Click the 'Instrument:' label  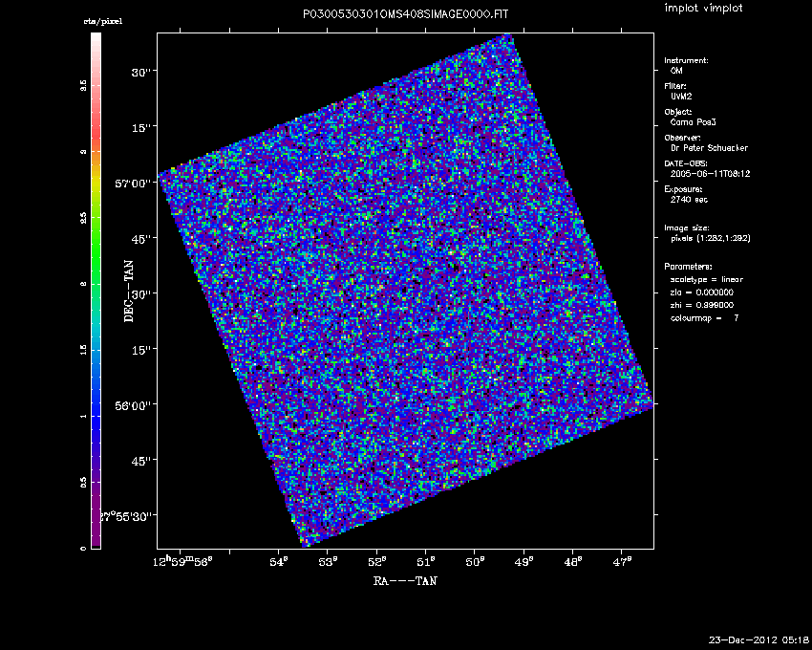click(686, 60)
